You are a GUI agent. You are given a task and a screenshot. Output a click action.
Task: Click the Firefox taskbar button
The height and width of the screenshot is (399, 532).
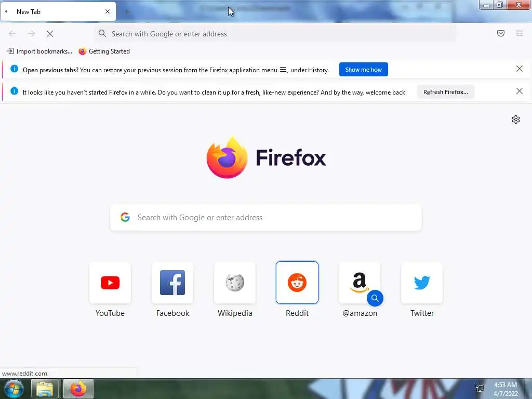pyautogui.click(x=78, y=389)
